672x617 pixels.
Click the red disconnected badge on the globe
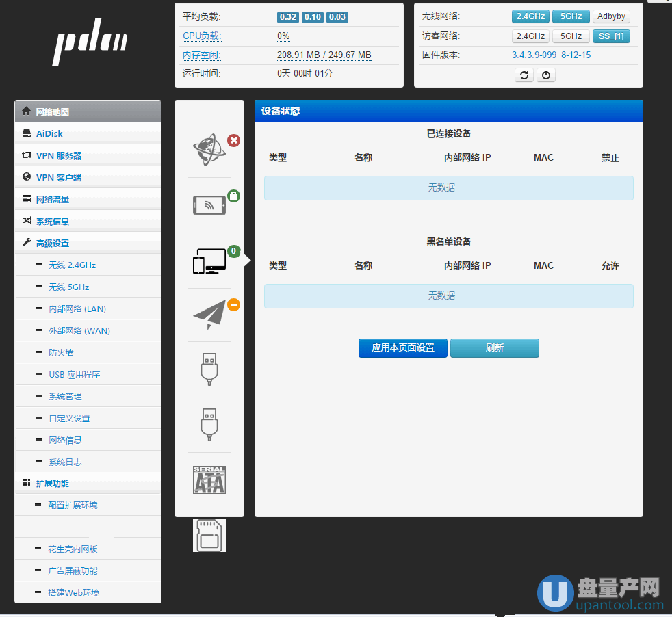(233, 140)
